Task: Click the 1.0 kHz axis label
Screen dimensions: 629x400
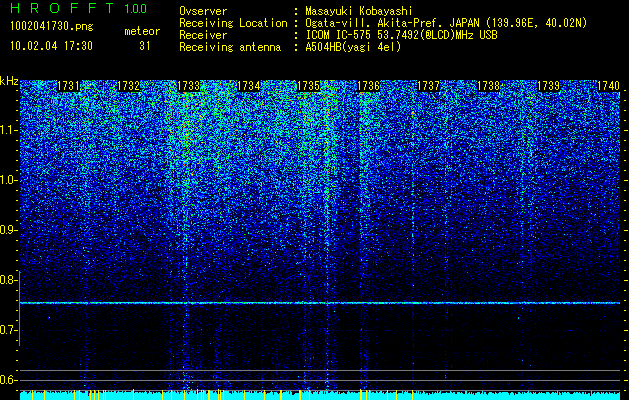Action: coord(8,180)
